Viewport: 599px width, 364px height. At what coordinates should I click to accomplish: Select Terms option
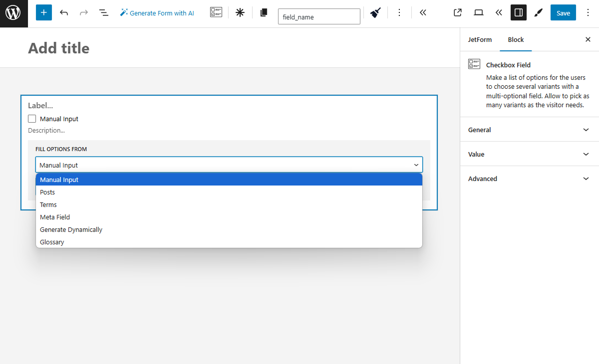[229, 204]
